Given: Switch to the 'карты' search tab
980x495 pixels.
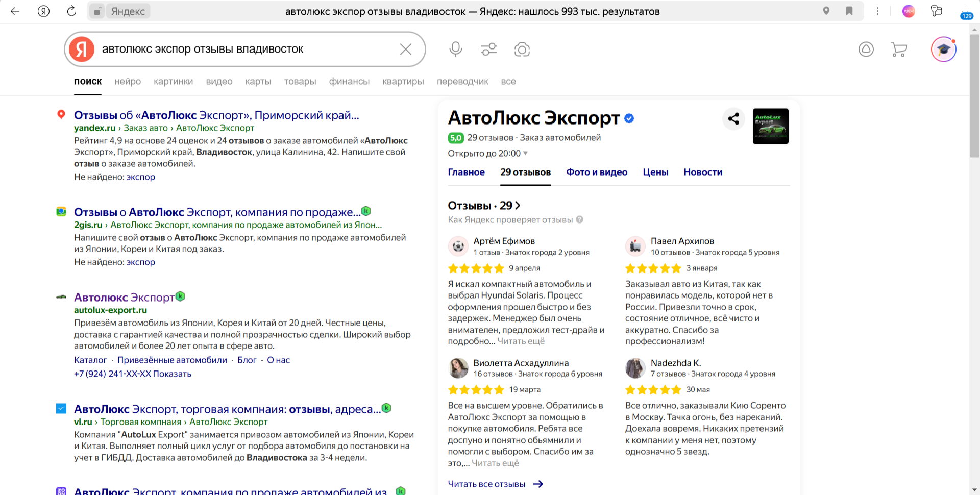Looking at the screenshot, I should coord(258,82).
